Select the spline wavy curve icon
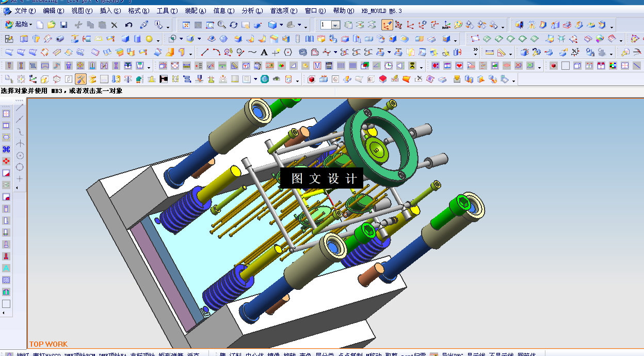This screenshot has width=644, height=356. click(252, 52)
